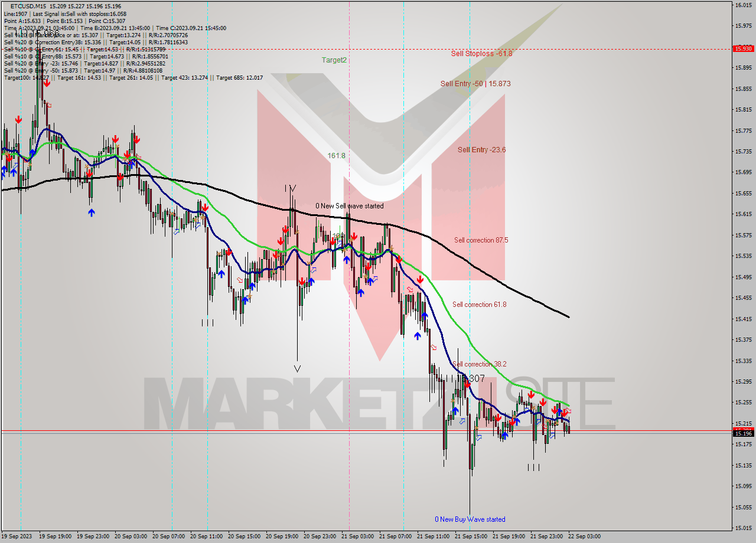Screen dimensions: 756x543
Task: Click the '15.307' point label on the chart
Action: click(472, 378)
